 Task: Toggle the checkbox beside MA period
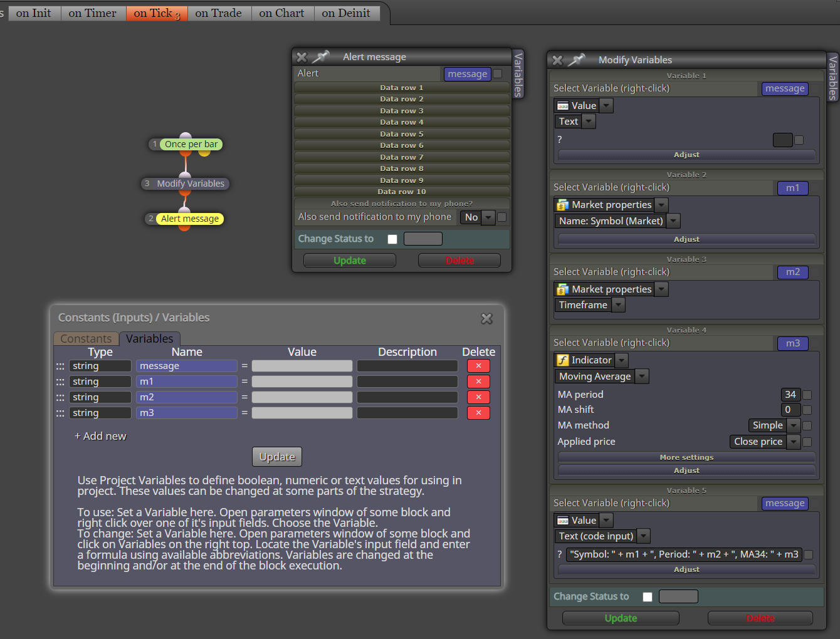tap(807, 395)
